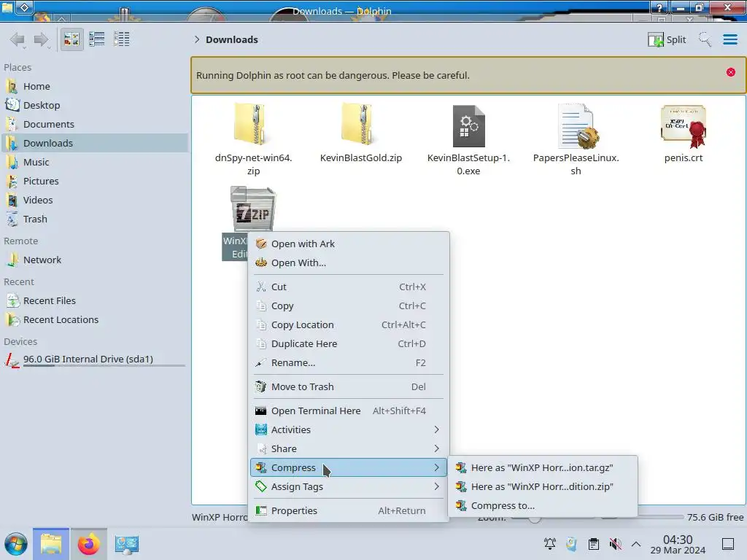Open Recent Locations
747x560 pixels.
pos(94,320)
